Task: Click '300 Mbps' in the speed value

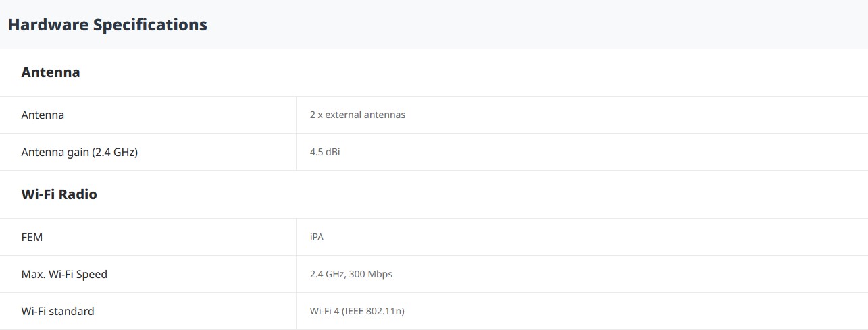Action: 372,274
